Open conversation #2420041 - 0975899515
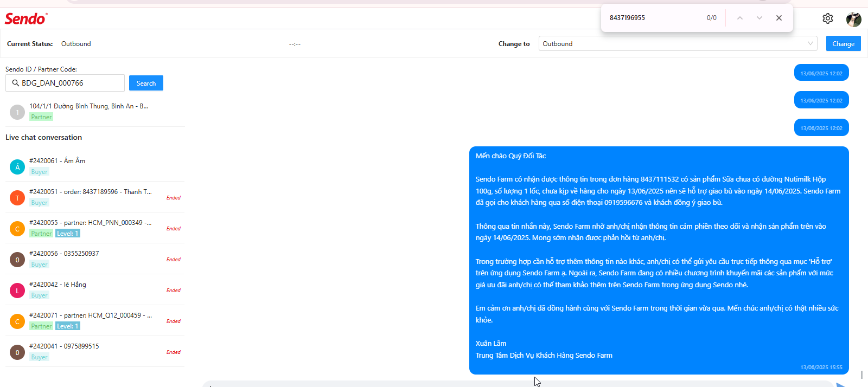This screenshot has height=387, width=868. coord(95,351)
